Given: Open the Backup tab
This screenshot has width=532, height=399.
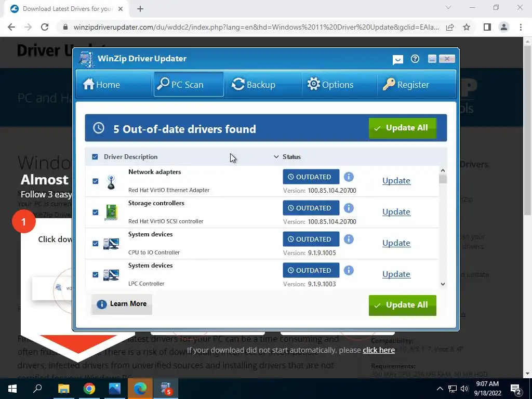Looking at the screenshot, I should 263,84.
